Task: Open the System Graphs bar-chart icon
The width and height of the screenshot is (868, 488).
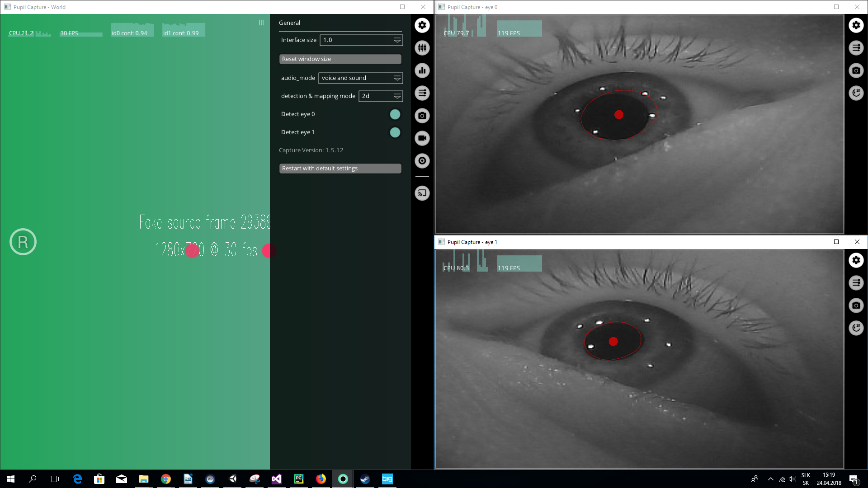Action: [422, 70]
